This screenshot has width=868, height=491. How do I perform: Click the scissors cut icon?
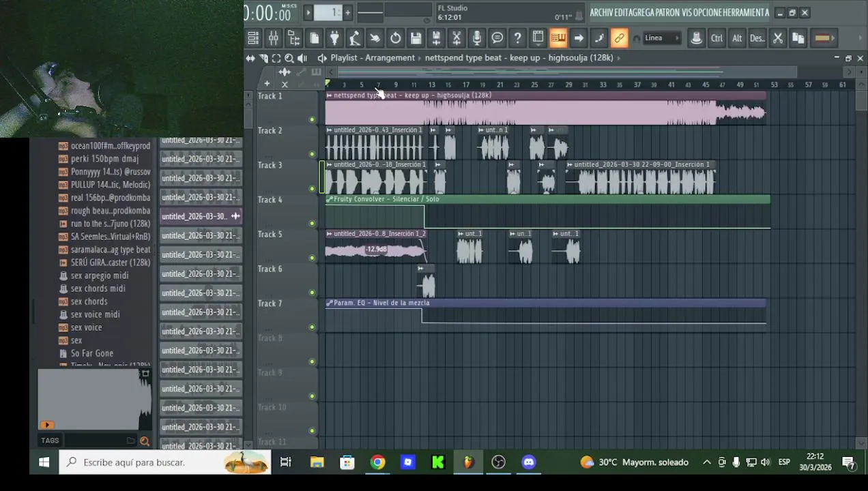coord(778,38)
